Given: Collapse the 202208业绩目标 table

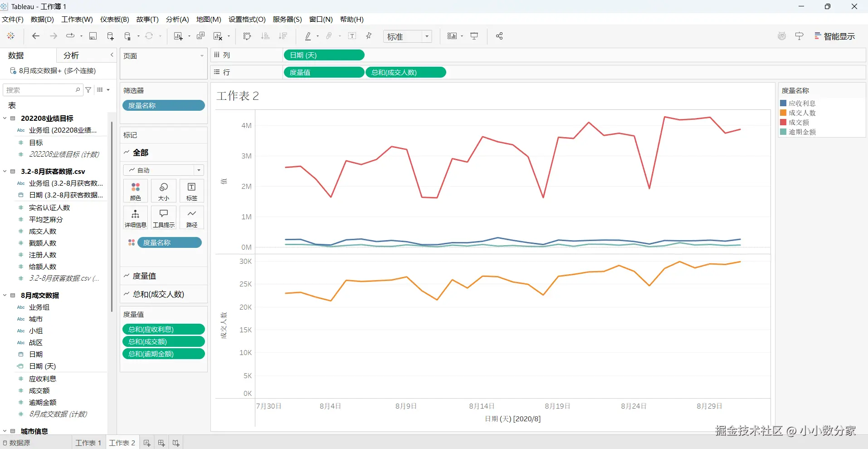Looking at the screenshot, I should (x=5, y=118).
